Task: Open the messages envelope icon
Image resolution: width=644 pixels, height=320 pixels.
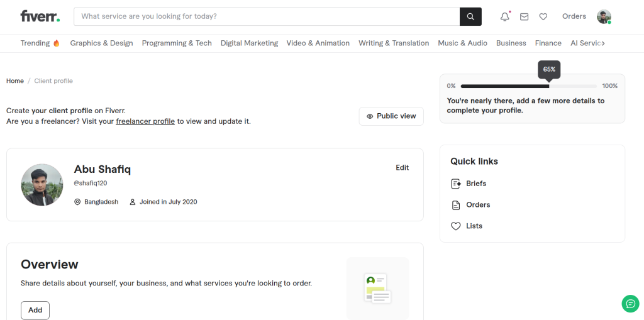Action: [524, 16]
